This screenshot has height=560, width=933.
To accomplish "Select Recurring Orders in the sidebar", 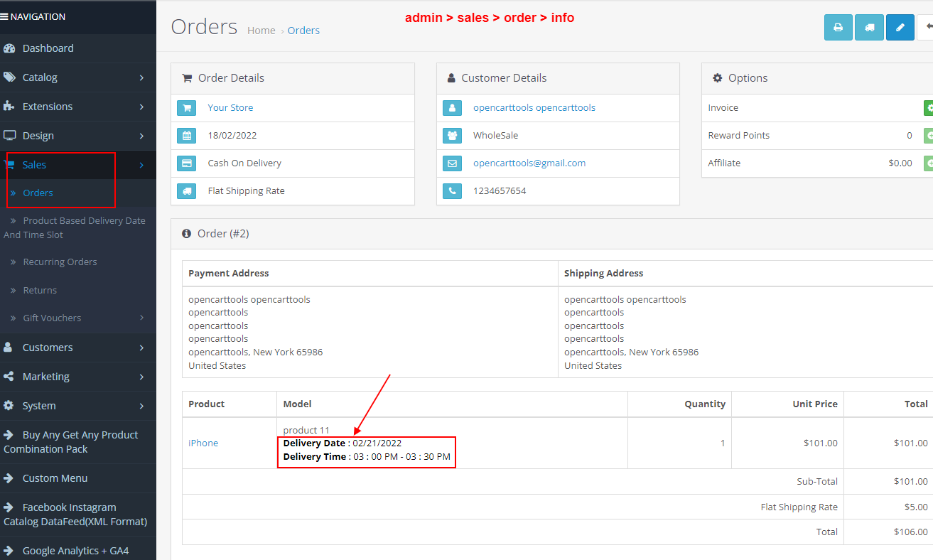I will [x=61, y=262].
